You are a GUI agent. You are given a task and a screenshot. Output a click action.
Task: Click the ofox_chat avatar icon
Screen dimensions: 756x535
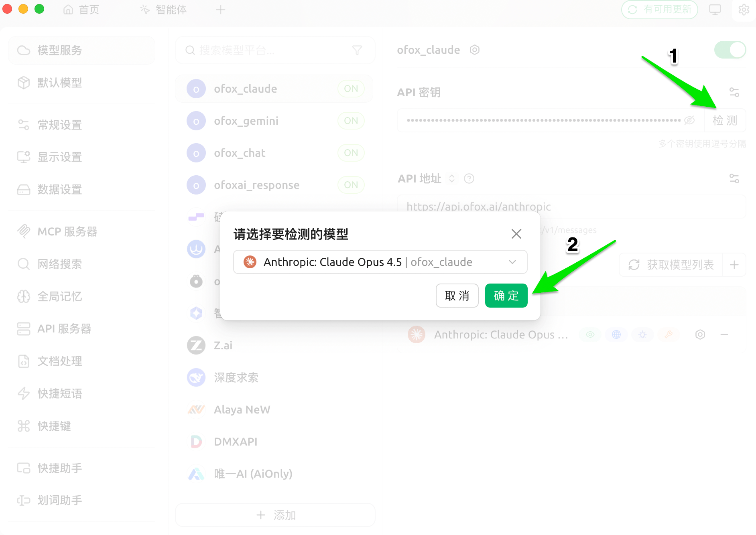tap(196, 153)
